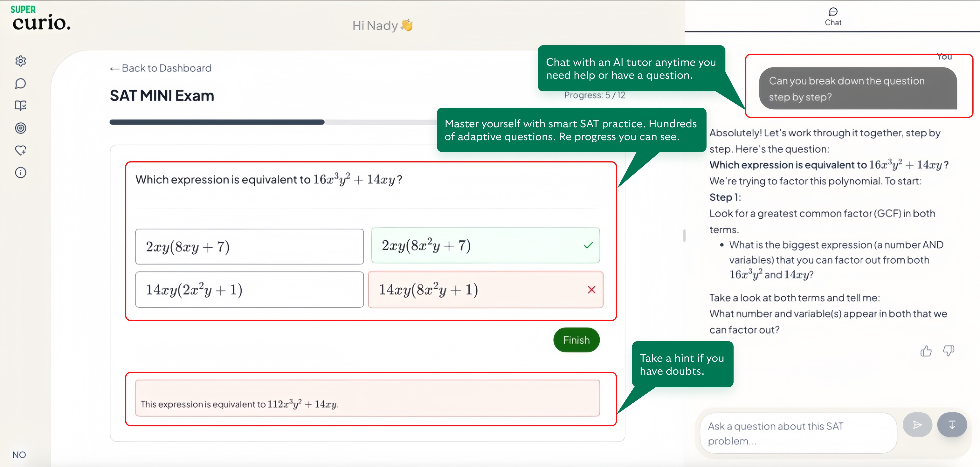Select answer 14xy(8x²y + 1)
Image resolution: width=980 pixels, height=467 pixels.
click(485, 289)
